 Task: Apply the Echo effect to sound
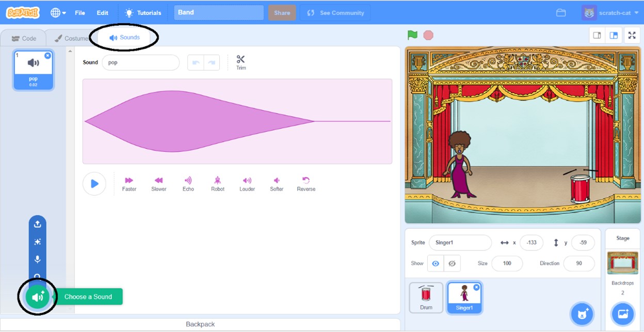point(188,181)
